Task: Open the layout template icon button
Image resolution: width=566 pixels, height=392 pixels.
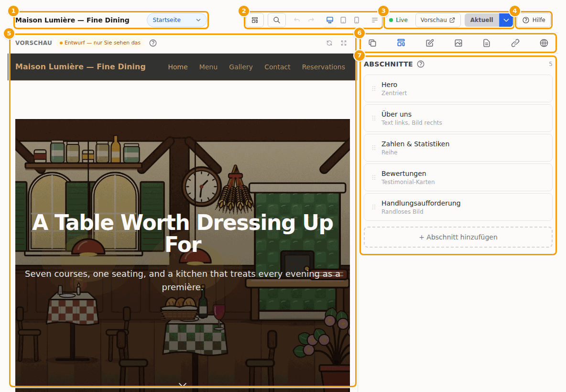Action: click(x=255, y=20)
